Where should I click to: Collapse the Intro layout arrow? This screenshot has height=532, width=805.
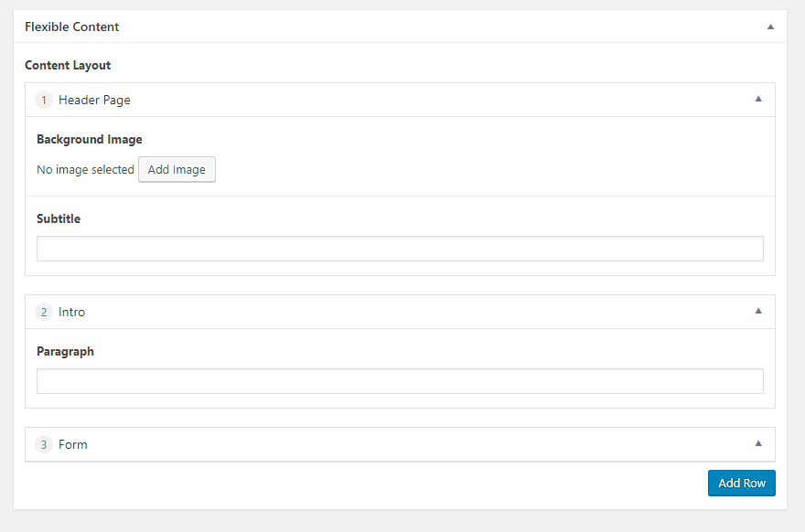point(757,311)
